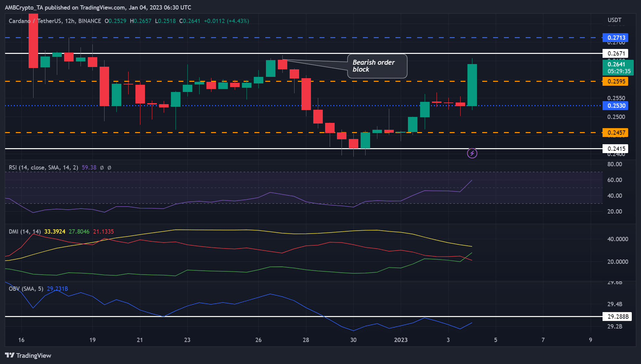Select the white 0.2415 price label
Screen dimensions: 641x364
pos(616,149)
